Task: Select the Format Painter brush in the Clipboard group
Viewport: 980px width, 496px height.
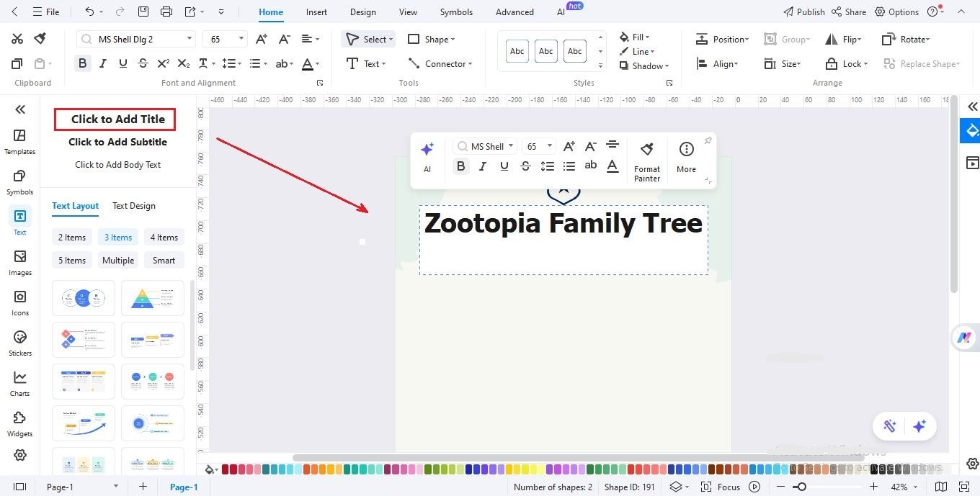Action: (40, 39)
